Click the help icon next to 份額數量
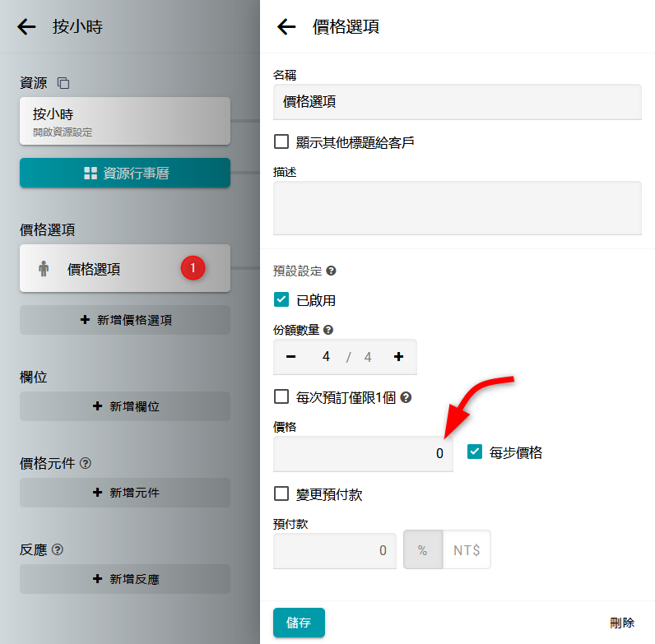Viewport: 655px width, 644px height. click(328, 330)
